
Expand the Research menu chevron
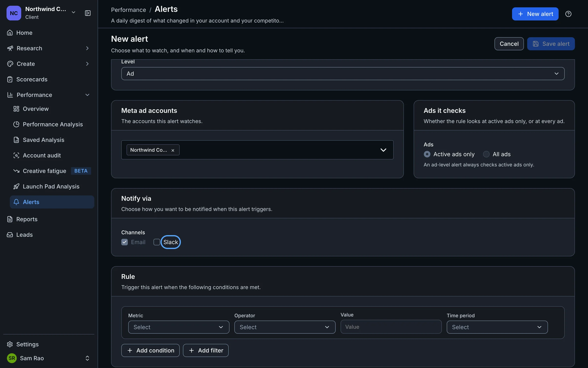point(87,48)
